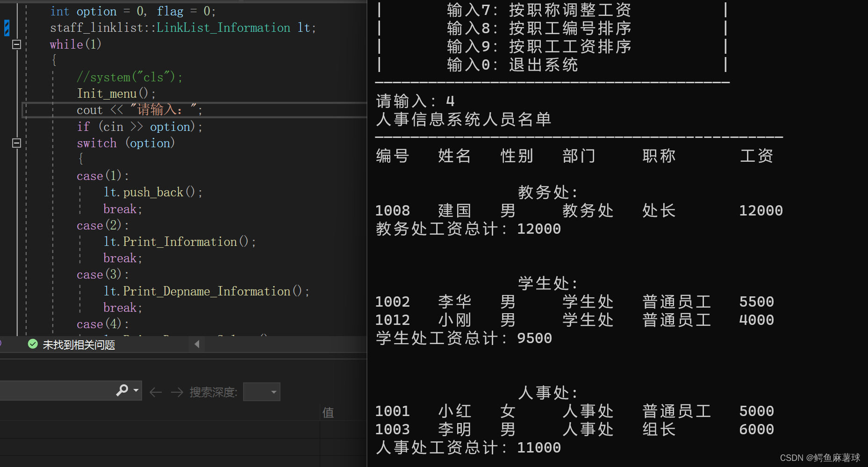Click the lt.push_back() call
The image size is (868, 467).
click(x=153, y=192)
